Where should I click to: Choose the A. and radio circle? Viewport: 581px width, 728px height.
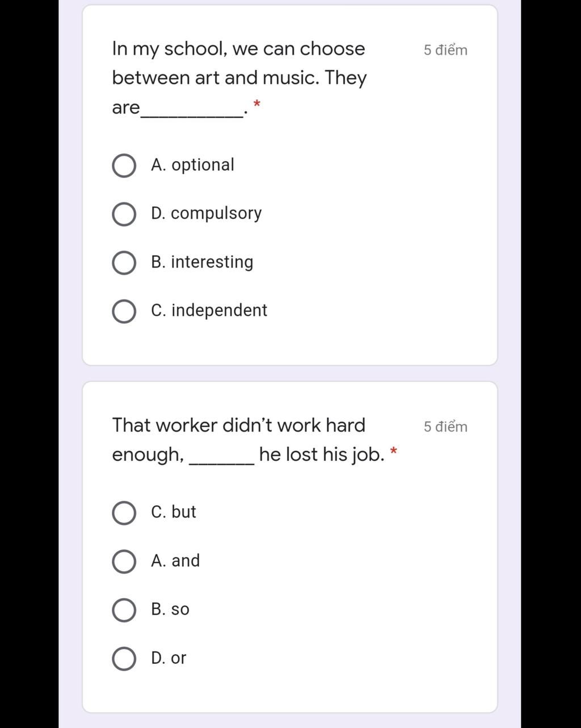[124, 561]
